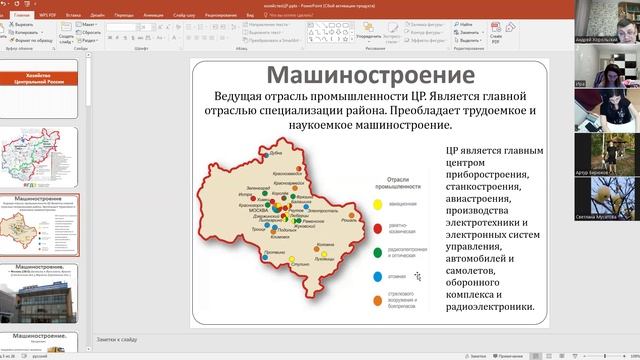Click the Copy (Копировать) command

pyautogui.click(x=24, y=32)
